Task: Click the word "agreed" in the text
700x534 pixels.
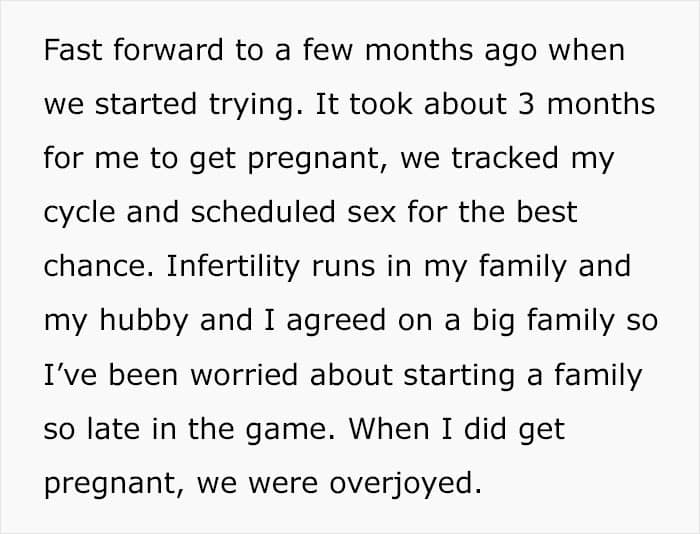Action: 337,322
